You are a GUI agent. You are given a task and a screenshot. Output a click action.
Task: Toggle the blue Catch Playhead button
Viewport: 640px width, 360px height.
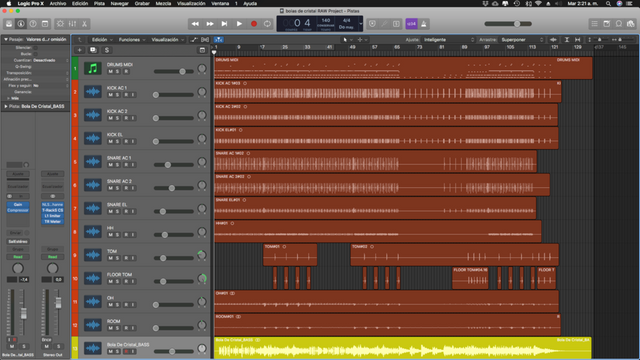[219, 40]
